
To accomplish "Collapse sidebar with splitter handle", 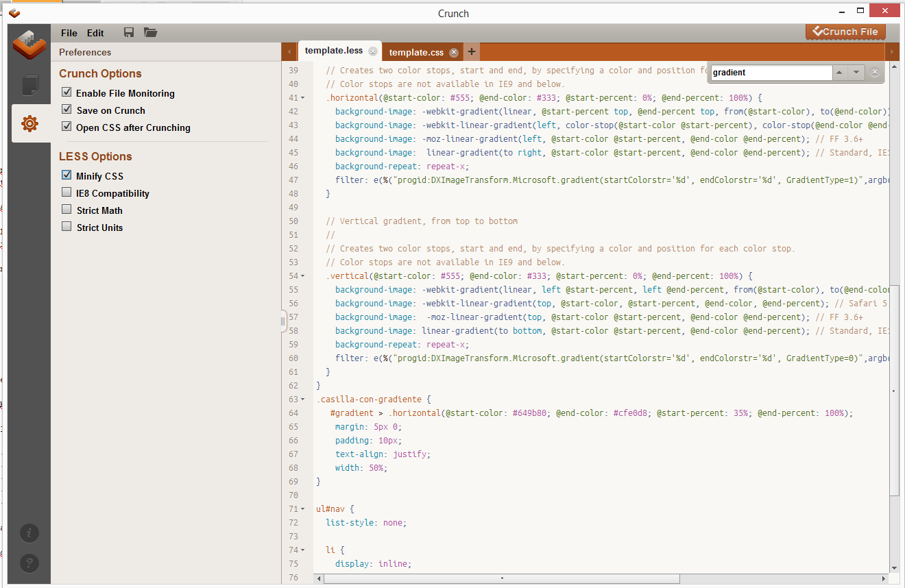I will [x=283, y=321].
